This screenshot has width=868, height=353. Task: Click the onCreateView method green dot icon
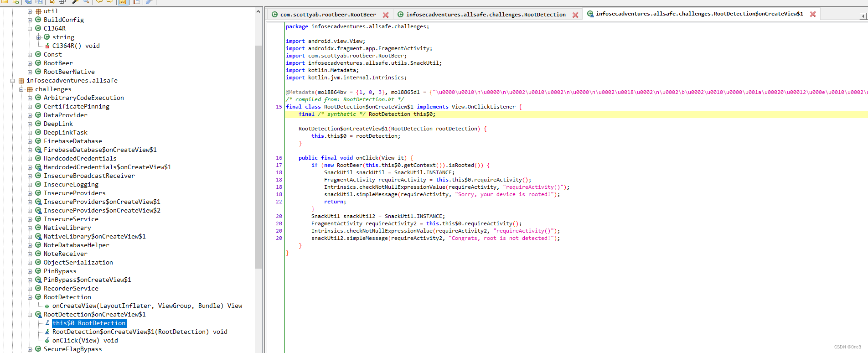47,306
